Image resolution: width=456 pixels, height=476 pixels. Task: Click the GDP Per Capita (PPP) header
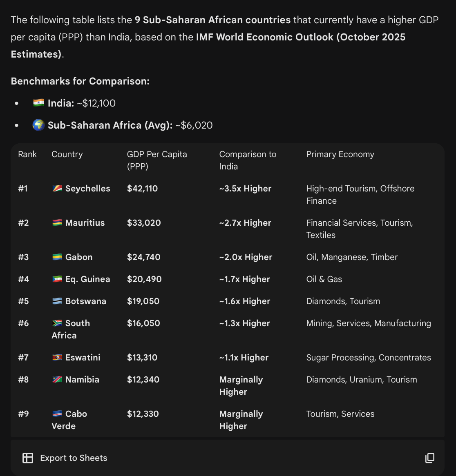157,160
